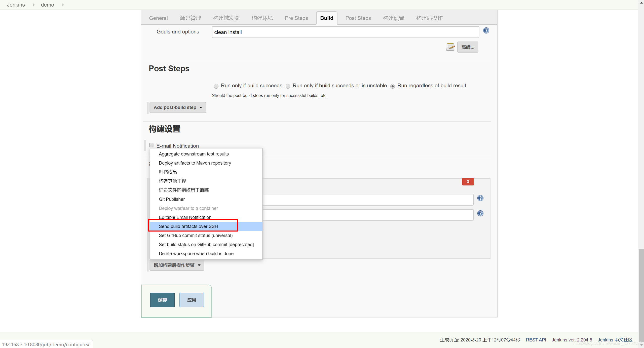Choose Set build status on GitHub commit [deprecated]
The width and height of the screenshot is (644, 348).
[206, 245]
